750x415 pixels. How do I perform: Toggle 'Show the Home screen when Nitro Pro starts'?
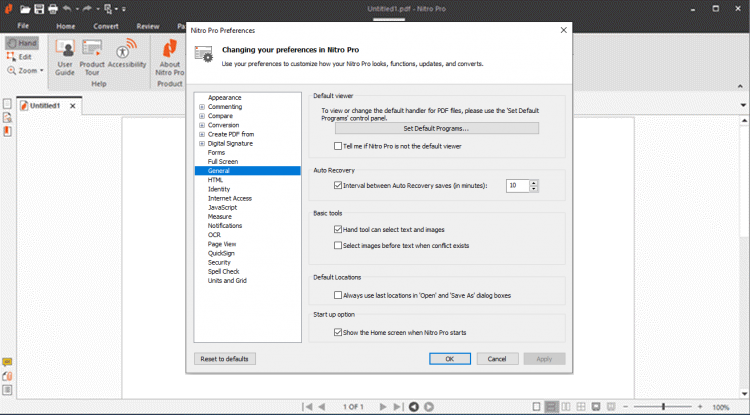338,332
